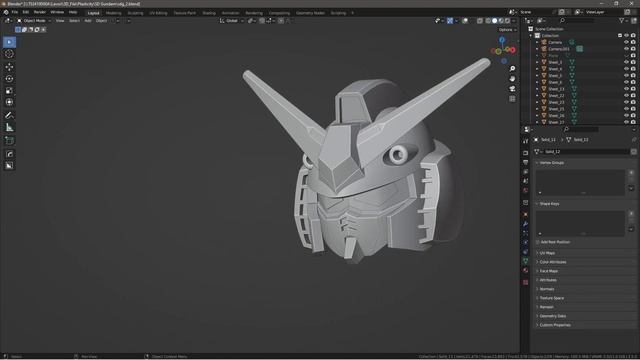Open the viewport Select menu
The width and height of the screenshot is (640, 360).
[74, 20]
